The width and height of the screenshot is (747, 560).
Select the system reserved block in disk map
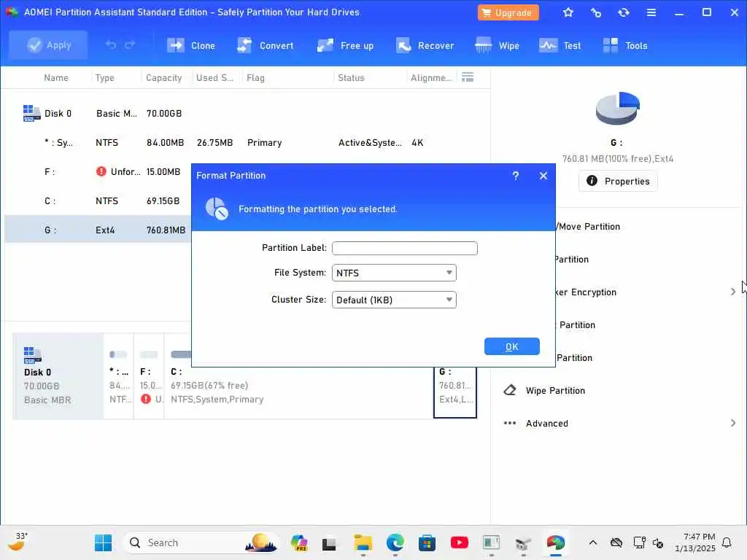[x=119, y=376]
